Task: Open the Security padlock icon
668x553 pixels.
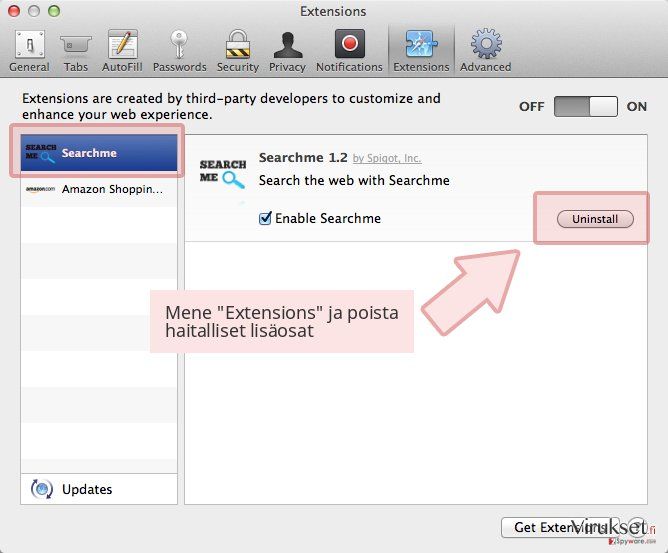Action: (238, 44)
